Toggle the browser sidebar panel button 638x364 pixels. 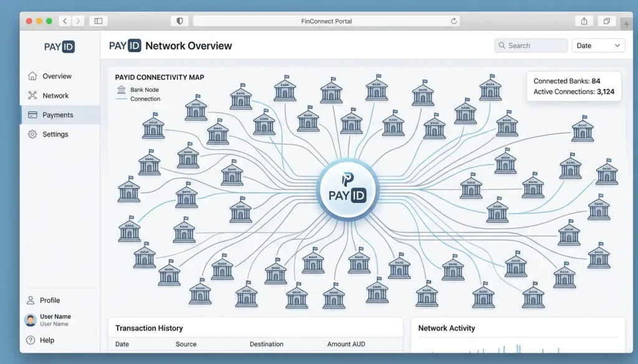[x=98, y=21]
